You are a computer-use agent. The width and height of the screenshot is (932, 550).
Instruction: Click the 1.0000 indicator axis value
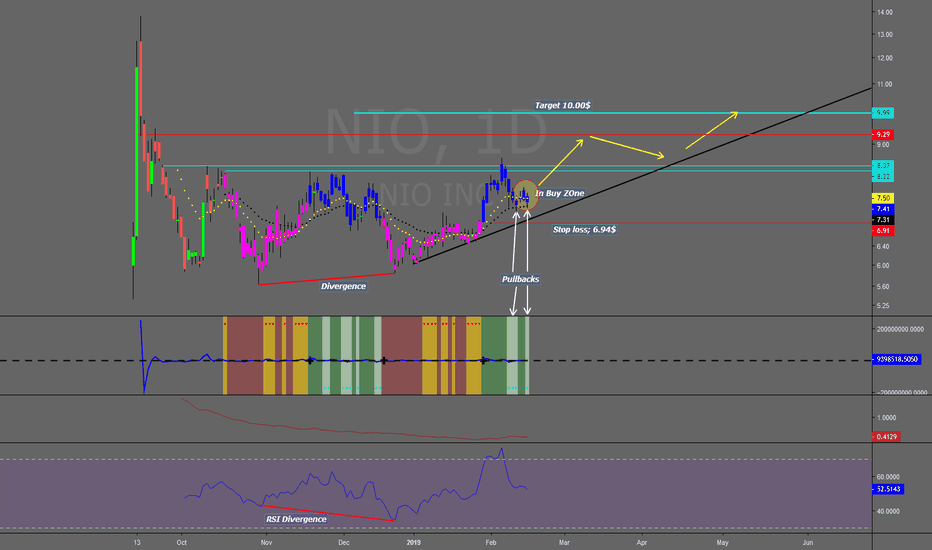[886, 418]
